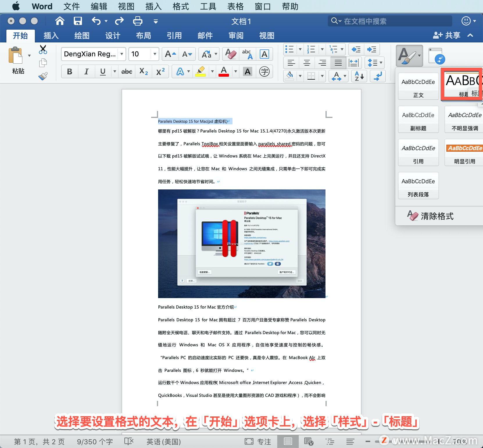
Task: Copy selection using the copy icon
Action: 43,63
